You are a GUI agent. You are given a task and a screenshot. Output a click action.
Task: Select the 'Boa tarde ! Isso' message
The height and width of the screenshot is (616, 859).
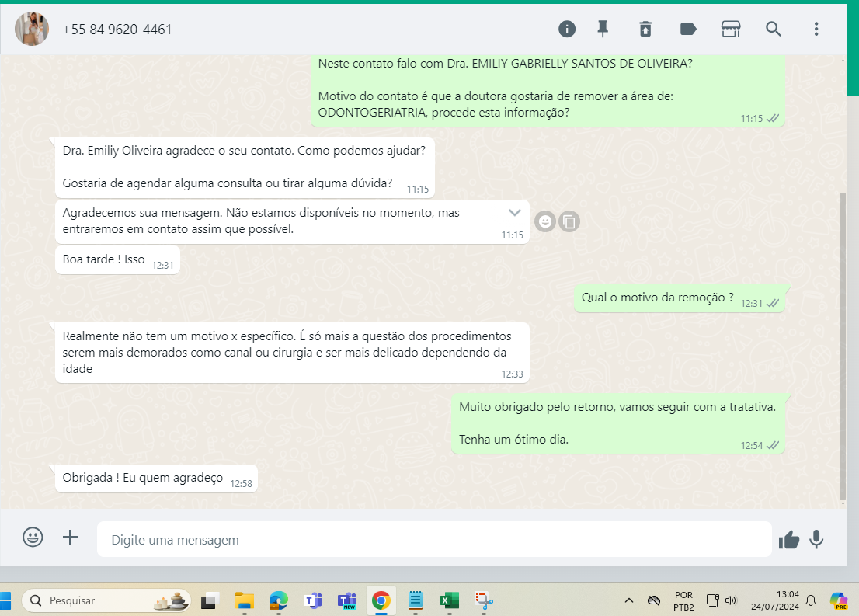[118, 259]
